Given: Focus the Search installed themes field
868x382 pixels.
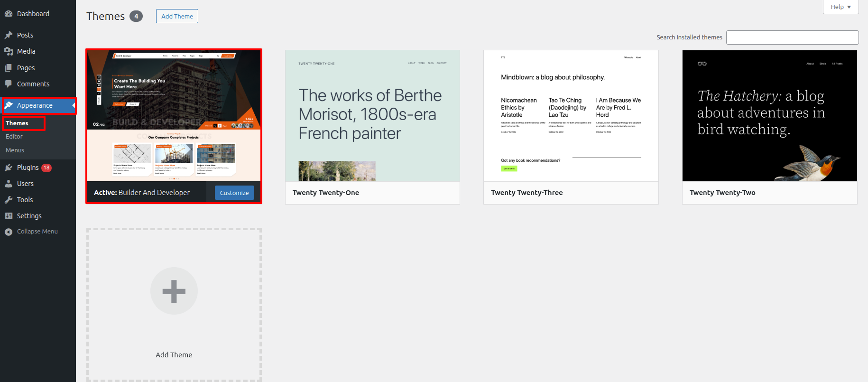Looking at the screenshot, I should (792, 37).
